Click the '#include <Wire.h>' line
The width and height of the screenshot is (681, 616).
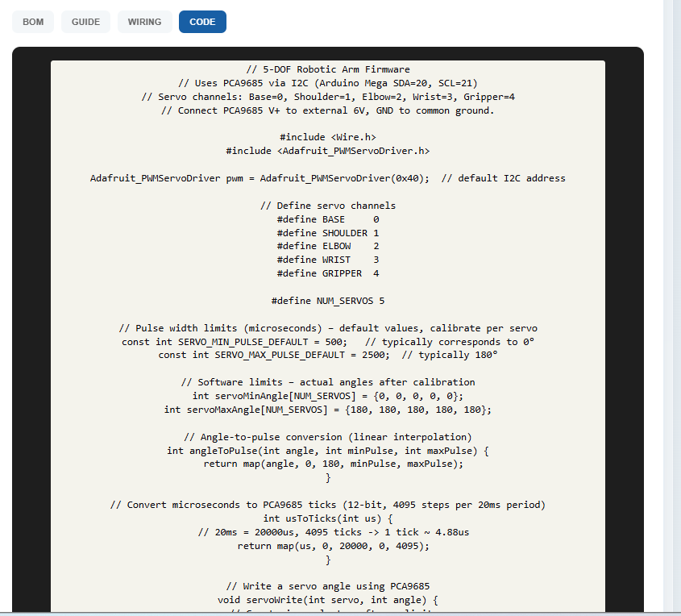pos(328,137)
